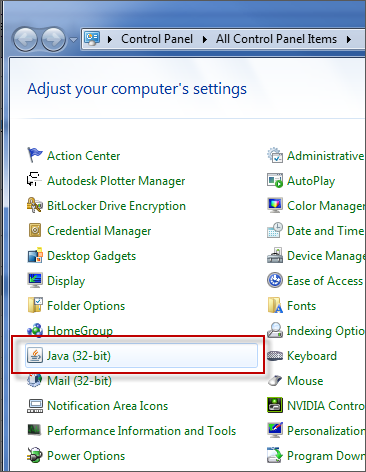This screenshot has width=366, height=472.
Task: Open the Display link
Action: tap(66, 281)
